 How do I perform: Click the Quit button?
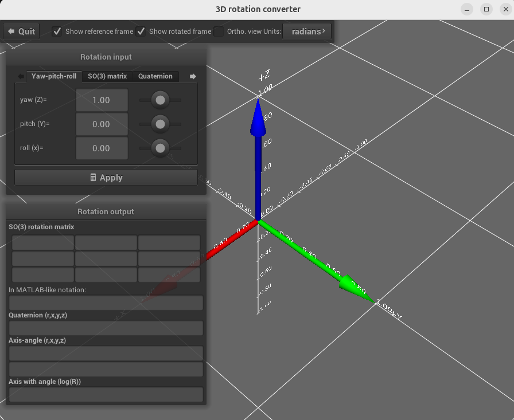point(21,32)
